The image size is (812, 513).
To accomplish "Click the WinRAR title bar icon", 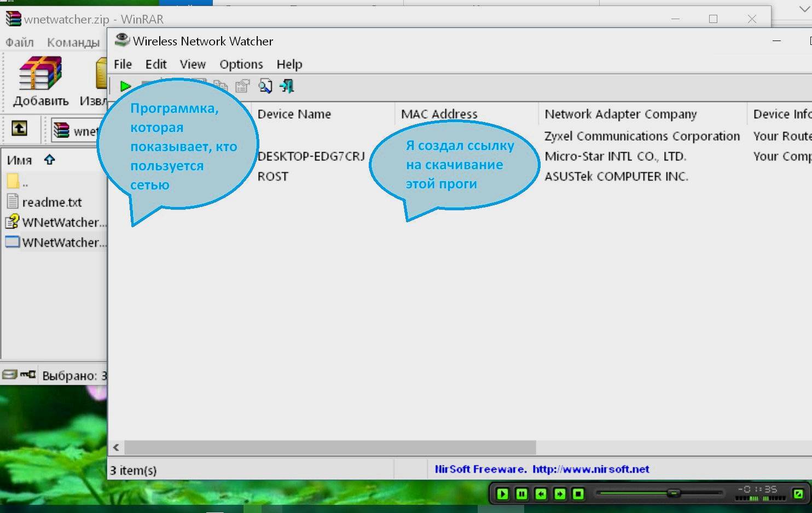I will (x=13, y=19).
